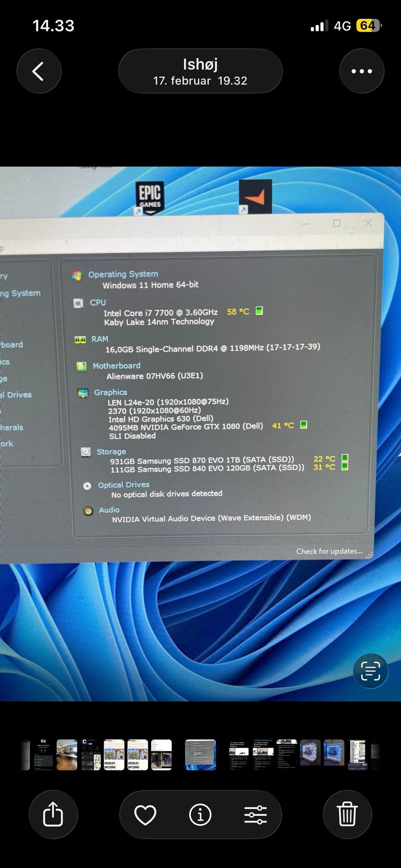Tap the Ishøj location title
The image size is (401, 868).
pos(200,64)
